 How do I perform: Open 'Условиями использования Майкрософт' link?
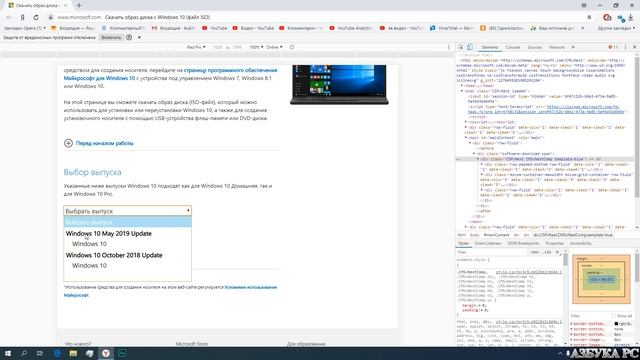(170, 291)
